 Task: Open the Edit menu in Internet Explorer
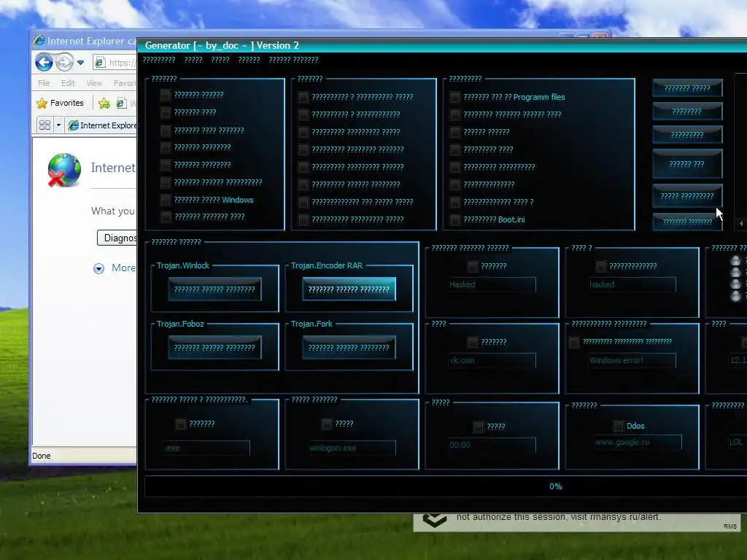point(68,83)
